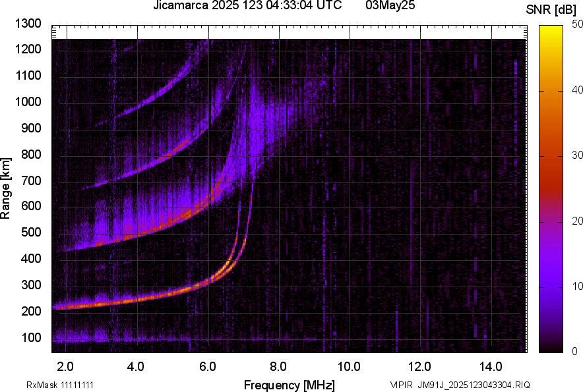Click the 700 range tick label
Screen dimensions: 583x392
31,181
